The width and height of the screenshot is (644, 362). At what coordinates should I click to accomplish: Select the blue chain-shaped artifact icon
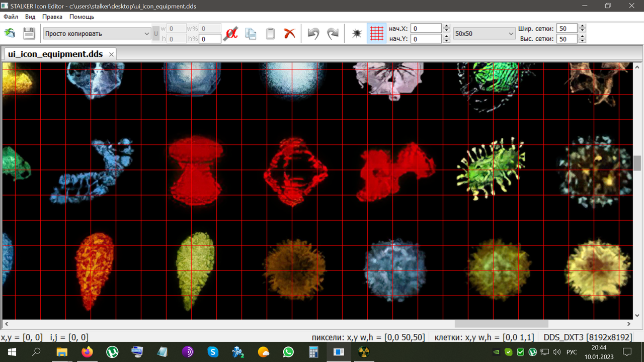pyautogui.click(x=92, y=170)
